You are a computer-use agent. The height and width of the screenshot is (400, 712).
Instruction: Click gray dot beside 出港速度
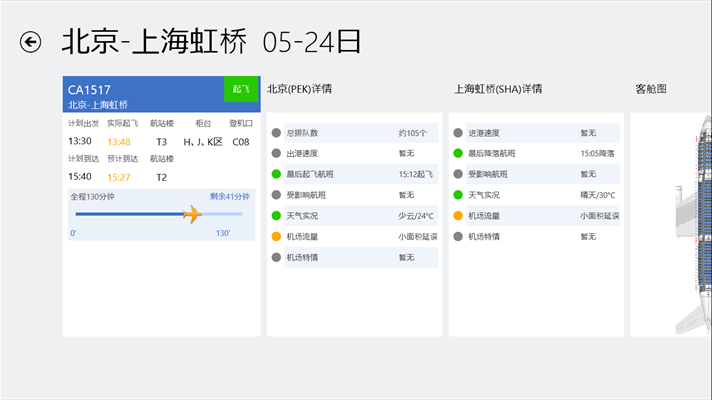276,153
